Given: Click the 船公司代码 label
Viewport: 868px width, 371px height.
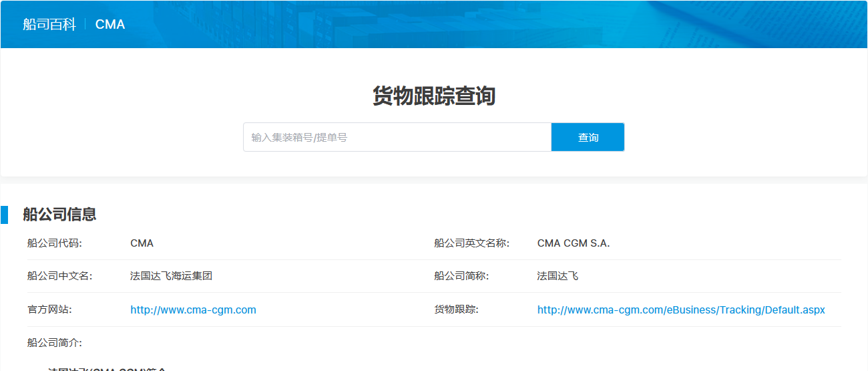Looking at the screenshot, I should pos(55,243).
